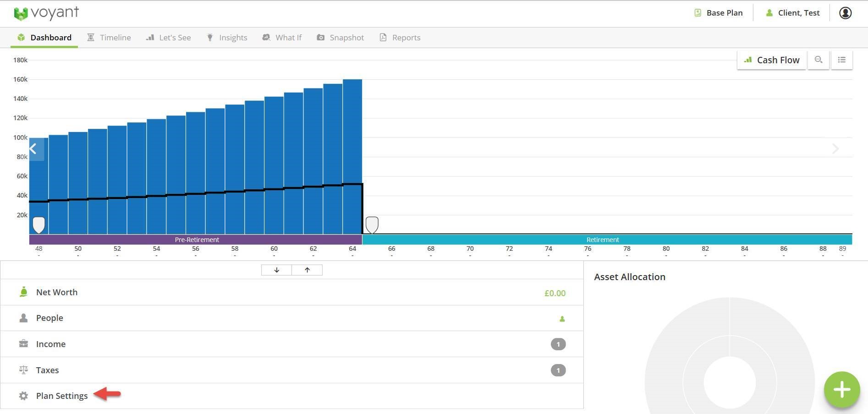Click the Plan Settings gear icon
868x414 pixels.
click(x=23, y=396)
